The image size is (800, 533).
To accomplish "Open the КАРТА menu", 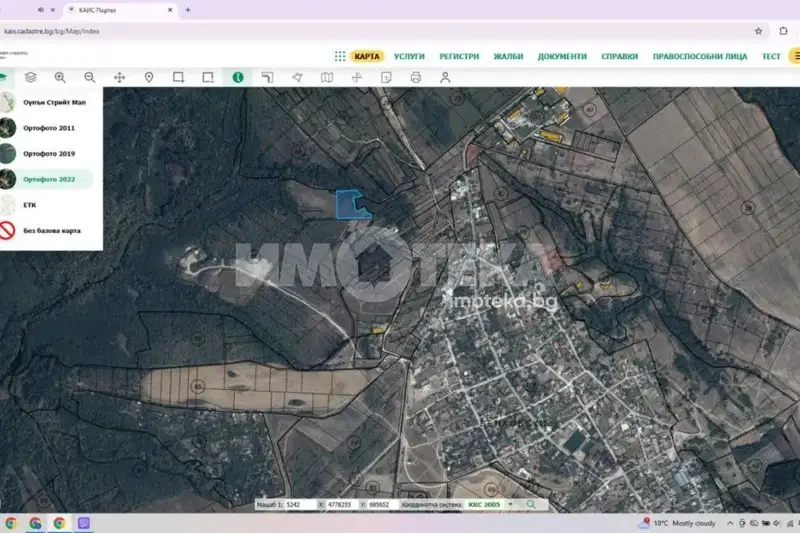I will click(367, 56).
